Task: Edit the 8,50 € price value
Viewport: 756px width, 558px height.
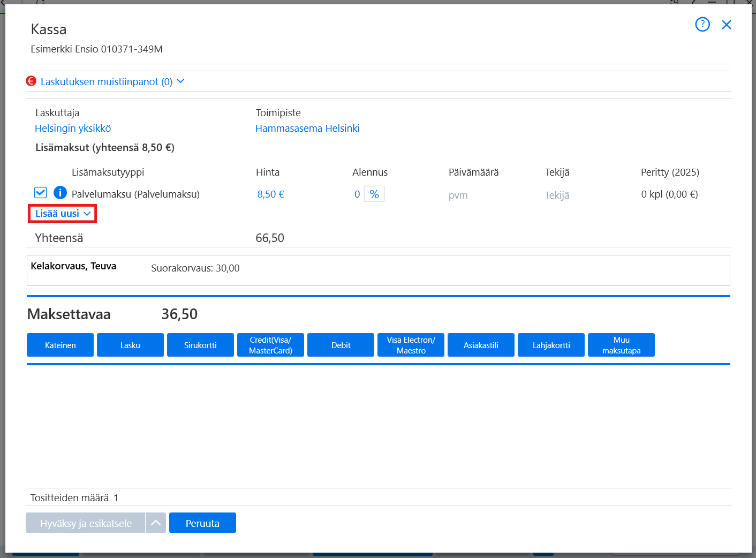Action: pos(270,194)
